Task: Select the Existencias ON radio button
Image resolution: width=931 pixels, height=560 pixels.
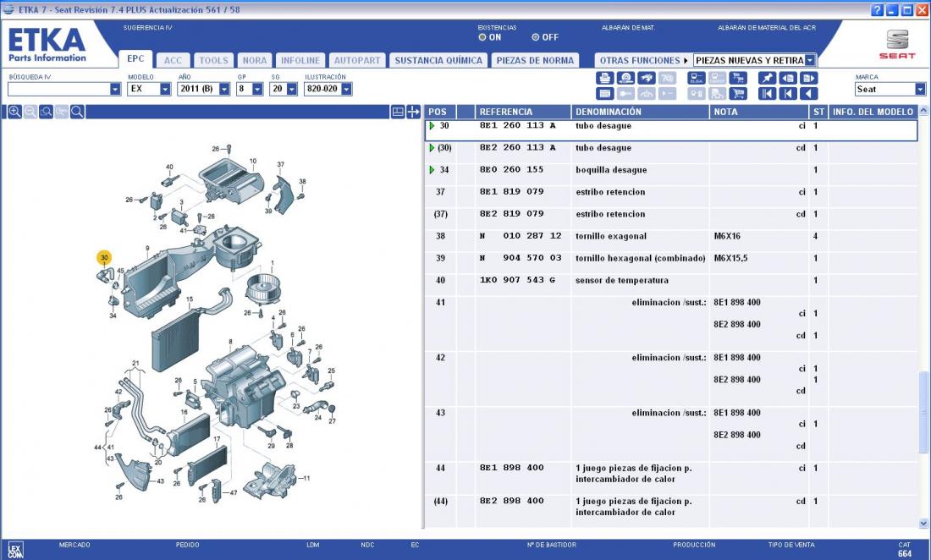Action: point(482,37)
